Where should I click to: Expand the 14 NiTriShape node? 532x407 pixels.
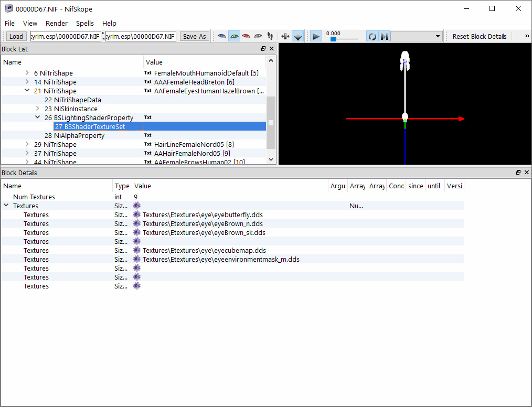click(x=27, y=81)
